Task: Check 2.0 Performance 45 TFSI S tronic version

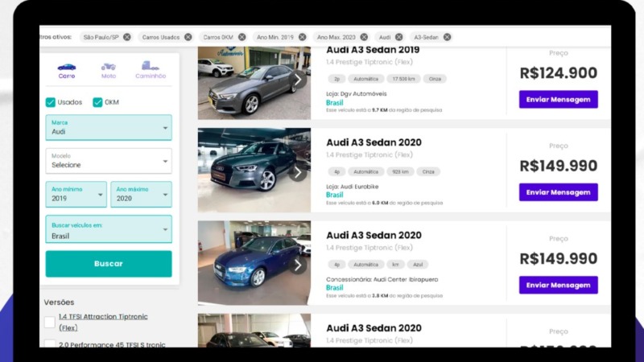Action: pyautogui.click(x=50, y=343)
